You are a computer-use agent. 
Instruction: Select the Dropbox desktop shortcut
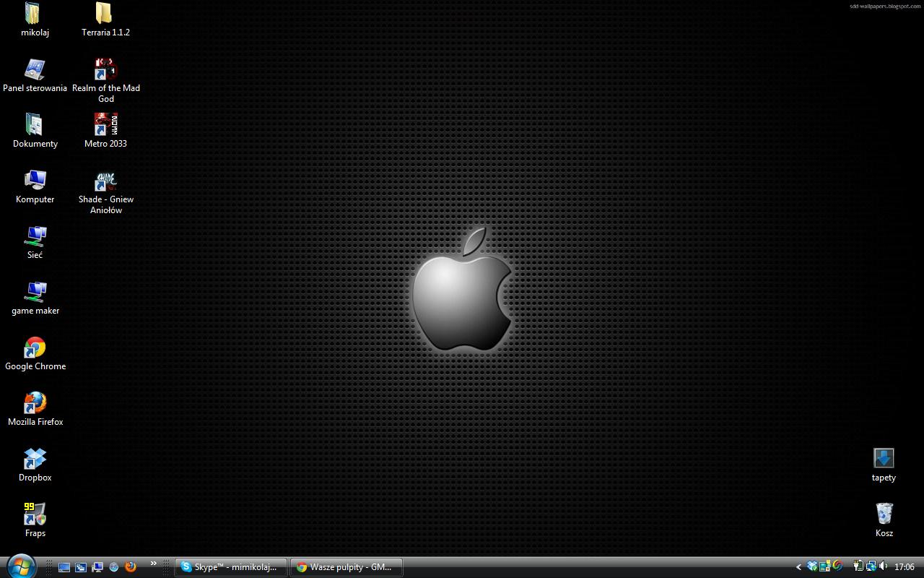(x=35, y=460)
